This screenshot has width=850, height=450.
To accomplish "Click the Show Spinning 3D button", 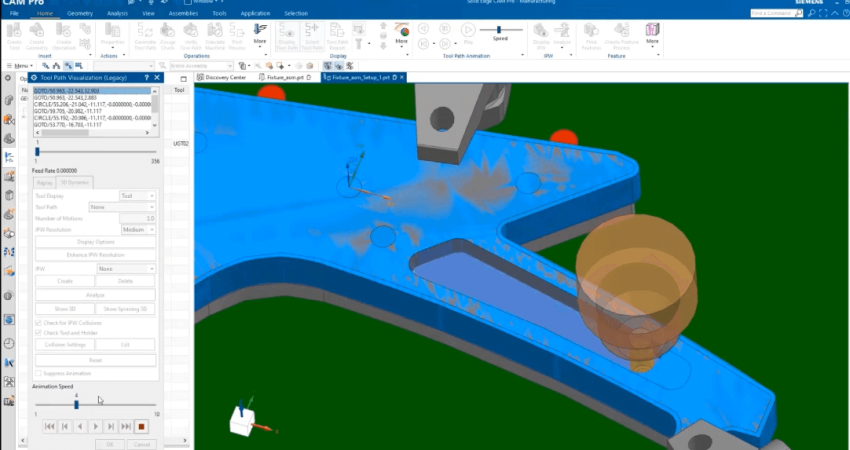I will point(125,309).
